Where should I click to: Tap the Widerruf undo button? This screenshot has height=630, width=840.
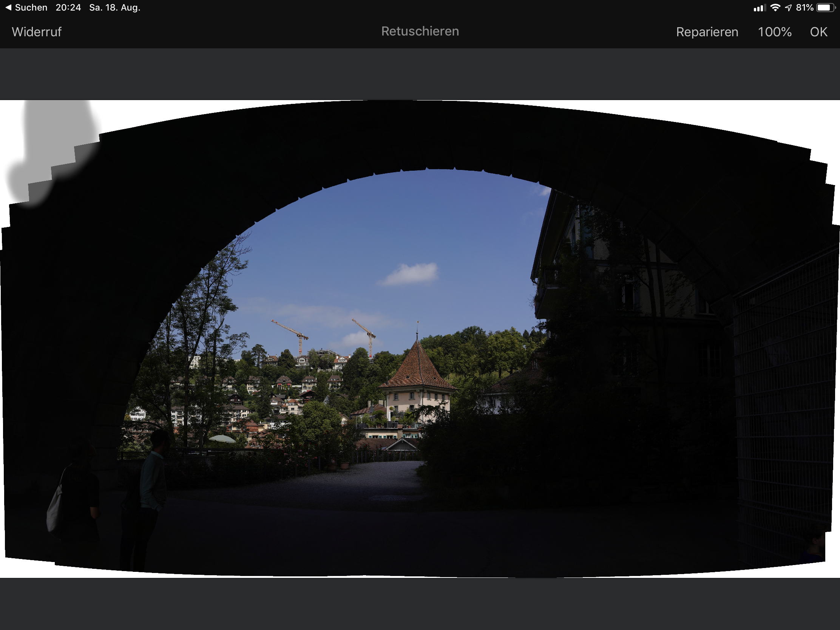pyautogui.click(x=37, y=32)
